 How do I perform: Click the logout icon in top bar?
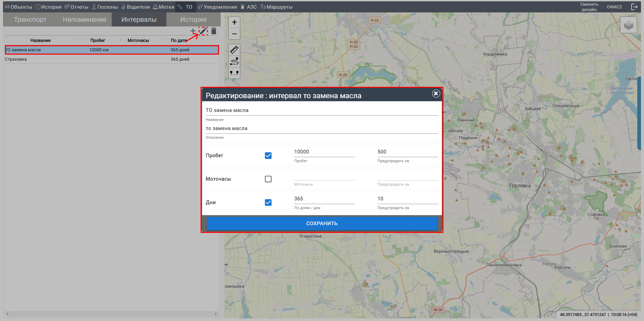click(634, 7)
